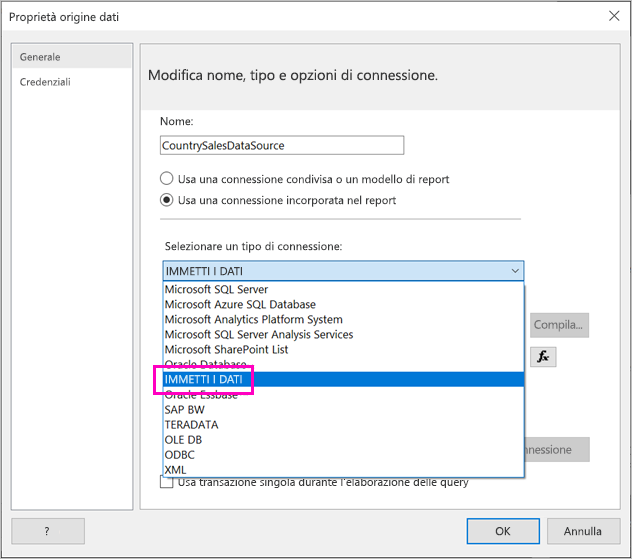The image size is (632, 559).
Task: Select Microsoft SharePoint List option
Action: 343,349
